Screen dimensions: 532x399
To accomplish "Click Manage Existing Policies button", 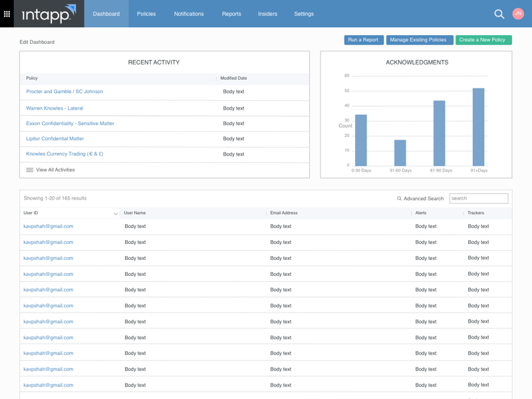I will (x=420, y=40).
